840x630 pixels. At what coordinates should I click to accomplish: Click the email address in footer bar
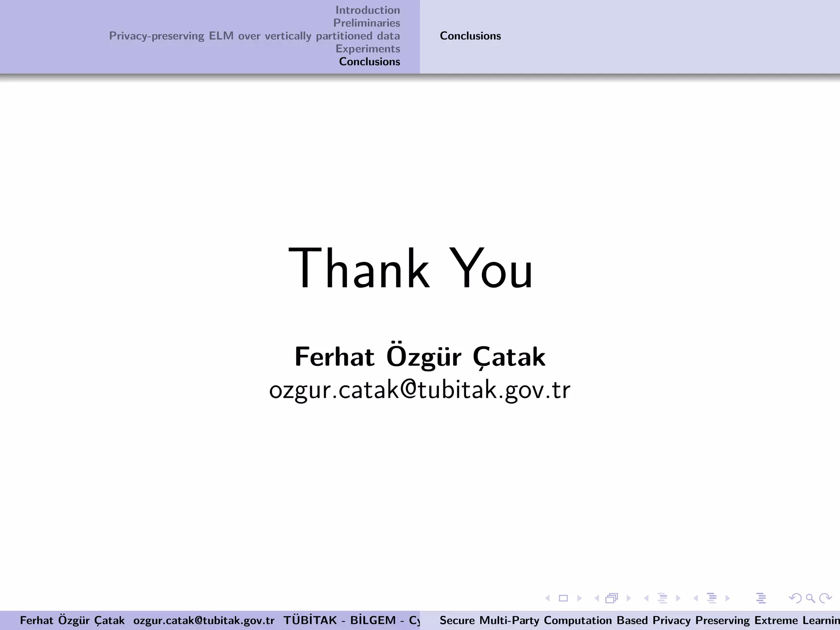(204, 621)
